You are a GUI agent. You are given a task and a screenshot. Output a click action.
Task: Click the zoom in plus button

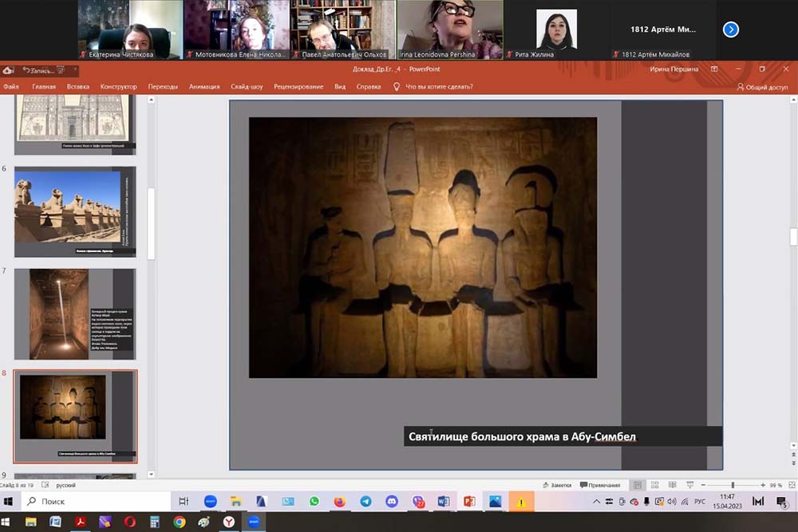(x=763, y=485)
